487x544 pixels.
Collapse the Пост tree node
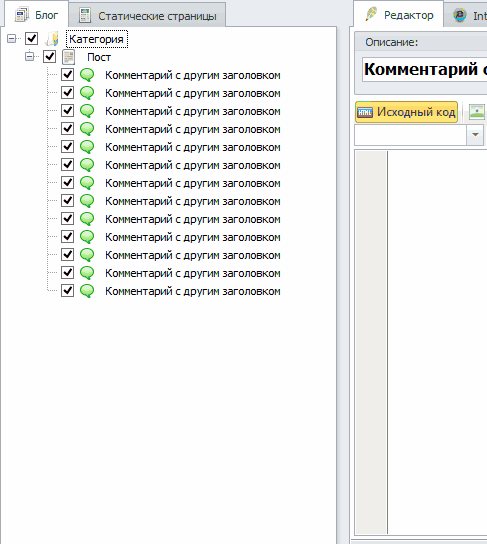click(x=29, y=57)
